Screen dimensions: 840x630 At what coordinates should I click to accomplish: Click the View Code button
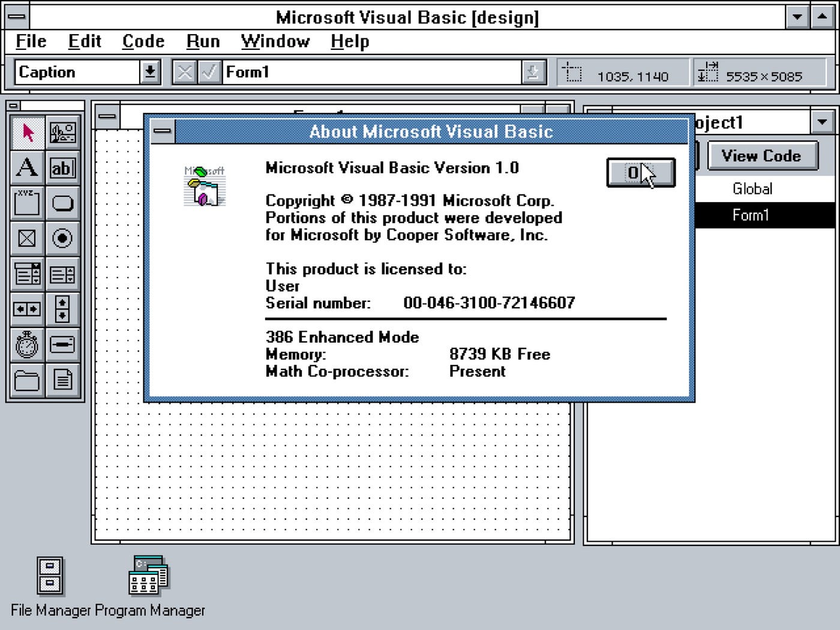[x=761, y=156]
